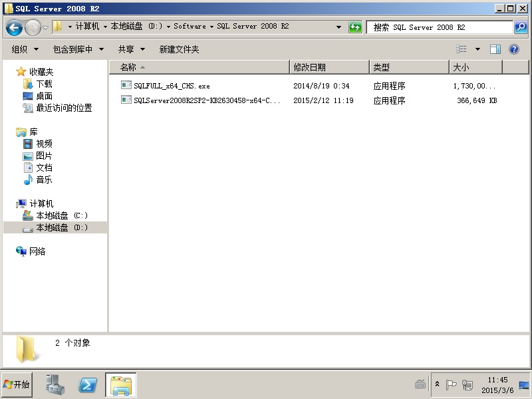Open 最近访问的位置

pyautogui.click(x=64, y=108)
